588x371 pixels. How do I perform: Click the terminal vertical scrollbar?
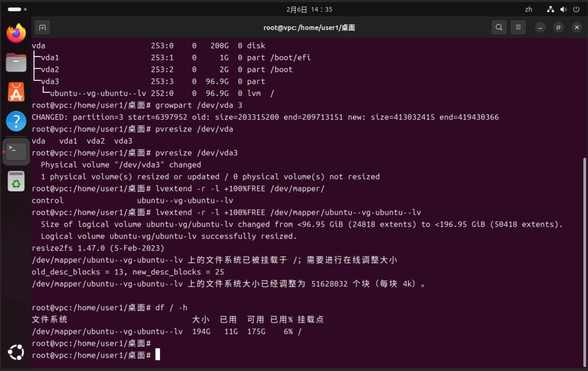click(584, 262)
